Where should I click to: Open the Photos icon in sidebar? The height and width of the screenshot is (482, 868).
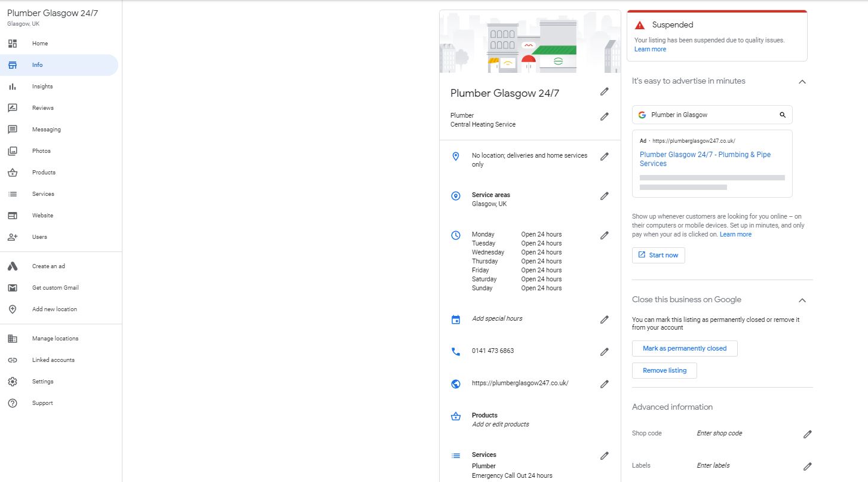tap(13, 151)
